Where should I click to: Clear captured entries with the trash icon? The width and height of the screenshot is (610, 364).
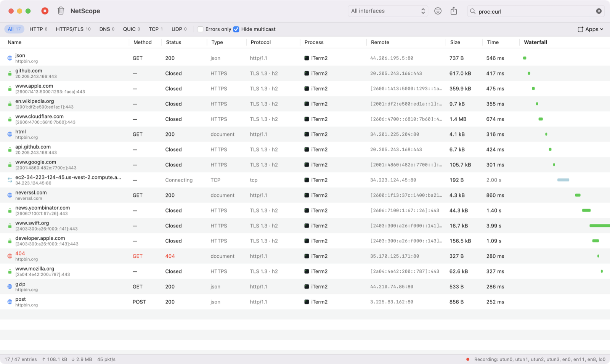click(x=61, y=11)
